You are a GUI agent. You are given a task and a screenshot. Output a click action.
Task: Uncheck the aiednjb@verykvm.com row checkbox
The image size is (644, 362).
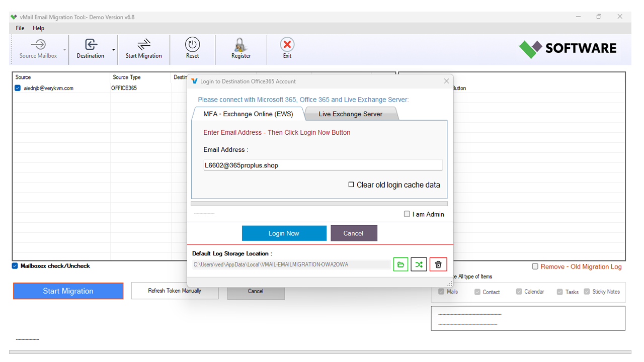(18, 88)
